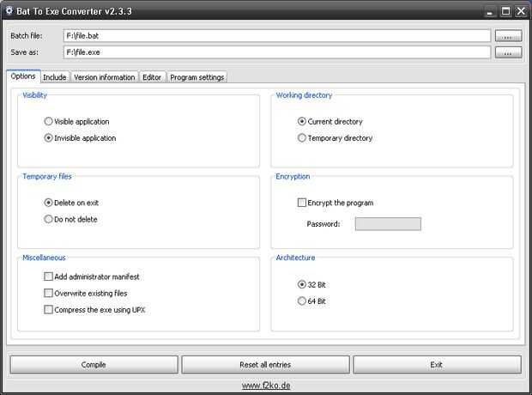
Task: Choose 64 Bit architecture
Action: coord(302,301)
